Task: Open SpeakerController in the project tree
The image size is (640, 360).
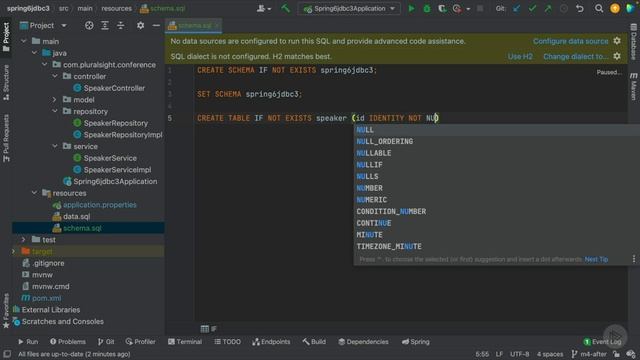Action: coord(114,88)
